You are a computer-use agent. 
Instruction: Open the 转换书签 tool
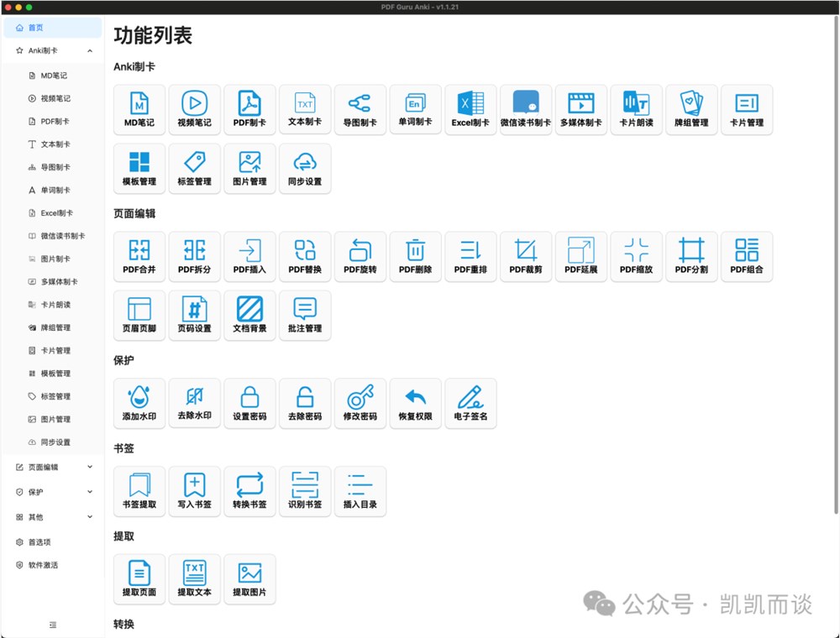click(x=249, y=491)
